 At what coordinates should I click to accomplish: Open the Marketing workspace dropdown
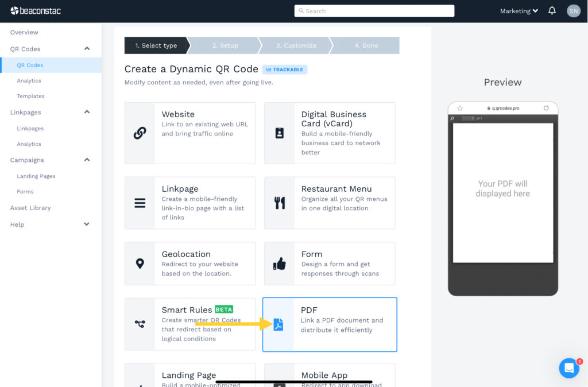(x=517, y=10)
